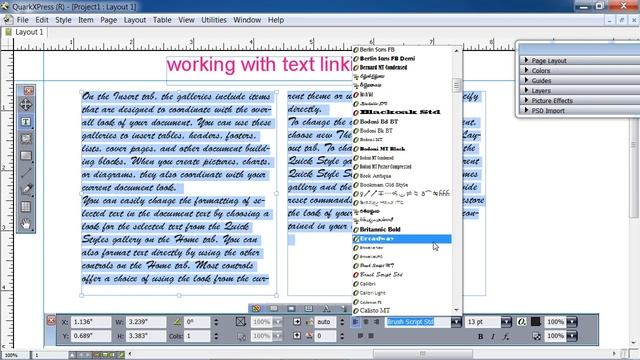
Task: Click the text color black swatch
Action: pyautogui.click(x=536, y=322)
